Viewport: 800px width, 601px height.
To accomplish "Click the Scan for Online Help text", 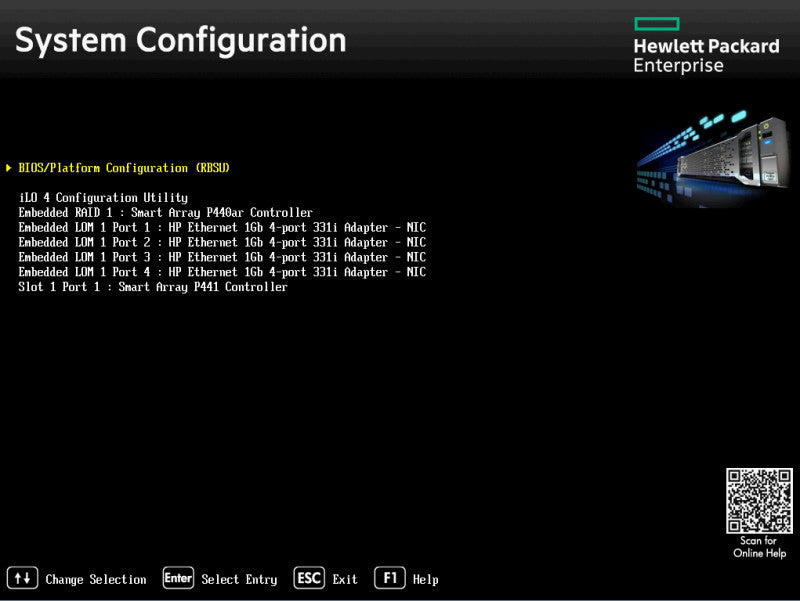I will pyautogui.click(x=759, y=547).
